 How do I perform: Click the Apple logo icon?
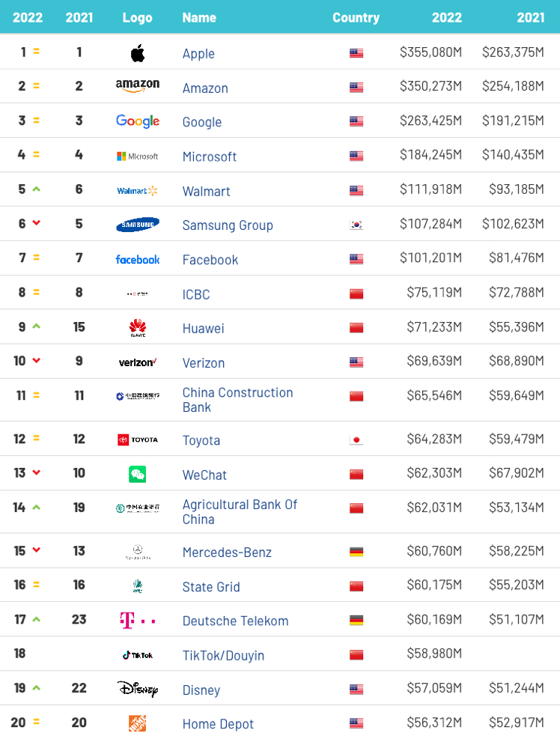click(x=138, y=53)
